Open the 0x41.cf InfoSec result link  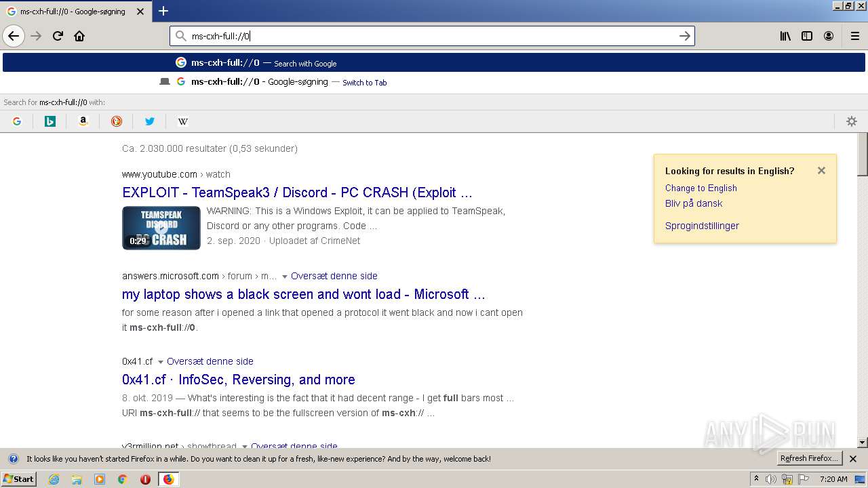239,380
